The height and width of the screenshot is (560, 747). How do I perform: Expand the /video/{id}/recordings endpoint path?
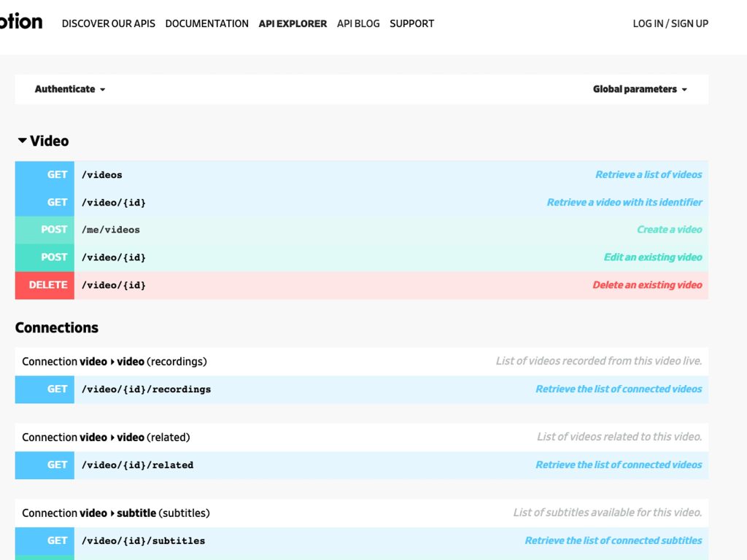point(146,389)
